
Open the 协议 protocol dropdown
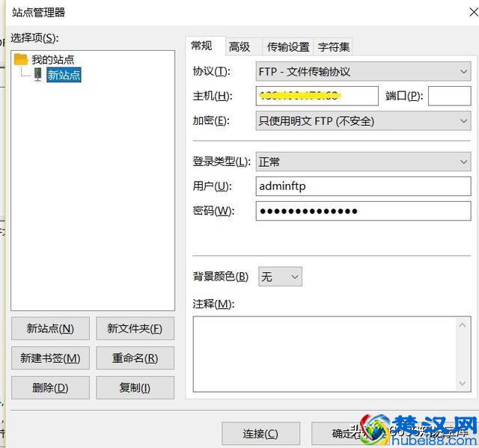coord(363,71)
